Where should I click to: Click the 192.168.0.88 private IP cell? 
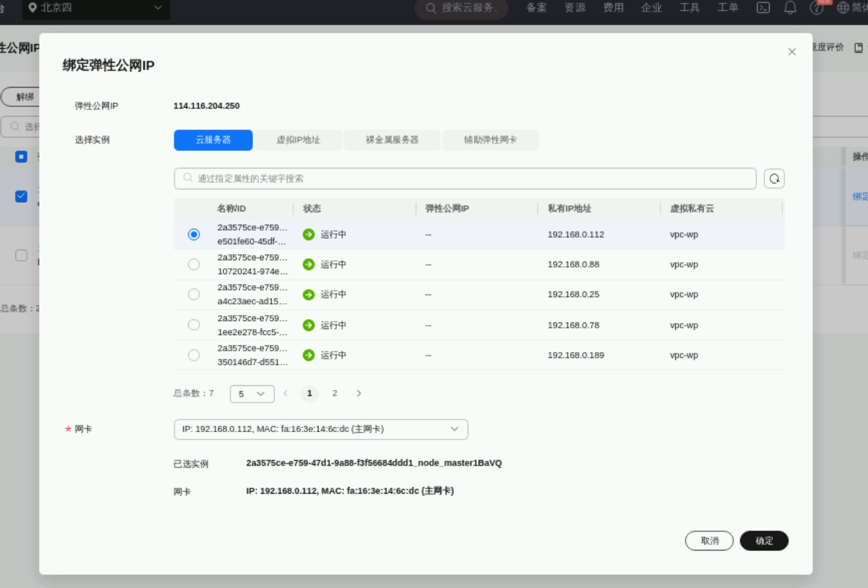[574, 265]
